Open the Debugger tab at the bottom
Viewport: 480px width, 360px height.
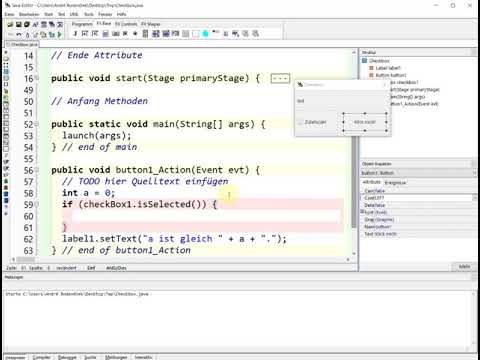(67, 357)
